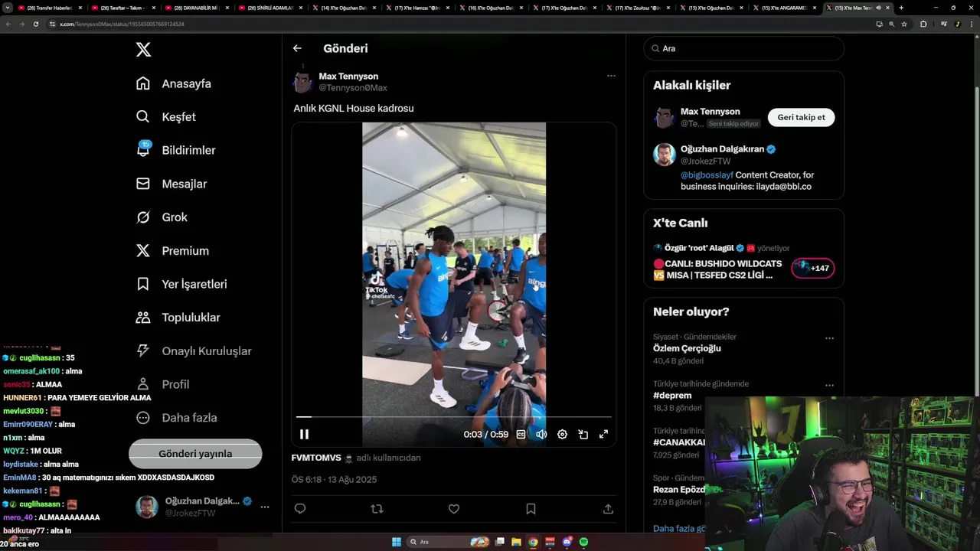This screenshot has width=980, height=551.
Task: Go back using arrow beside Gönderi
Action: [297, 48]
